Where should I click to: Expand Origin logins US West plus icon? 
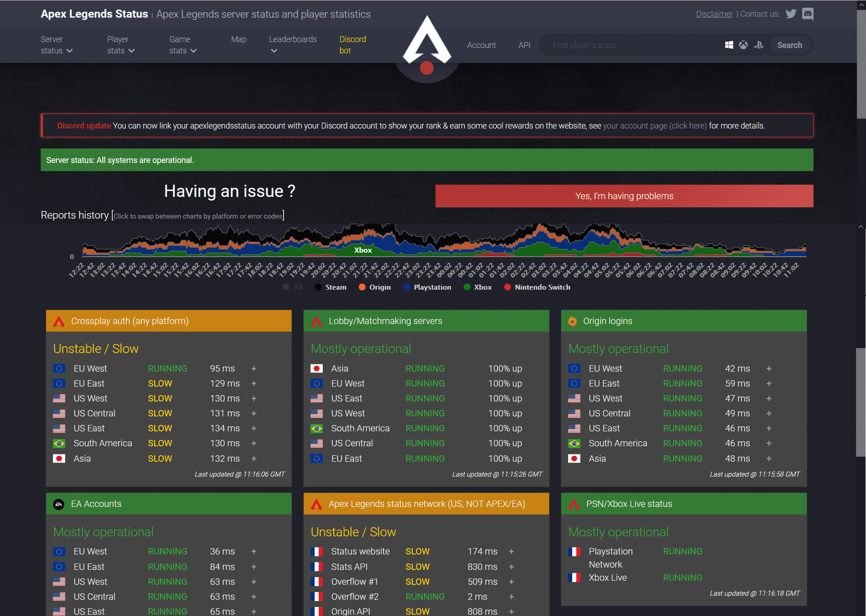coord(769,399)
